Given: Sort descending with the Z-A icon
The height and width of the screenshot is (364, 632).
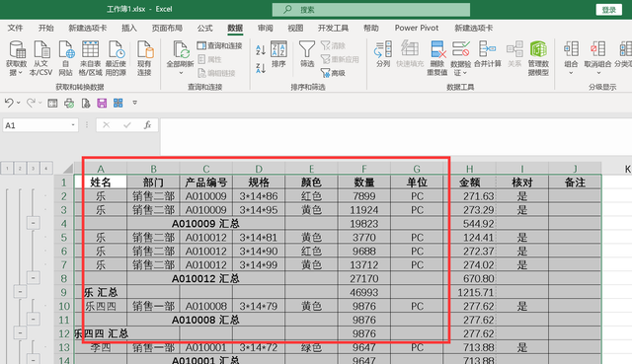Looking at the screenshot, I should point(261,68).
